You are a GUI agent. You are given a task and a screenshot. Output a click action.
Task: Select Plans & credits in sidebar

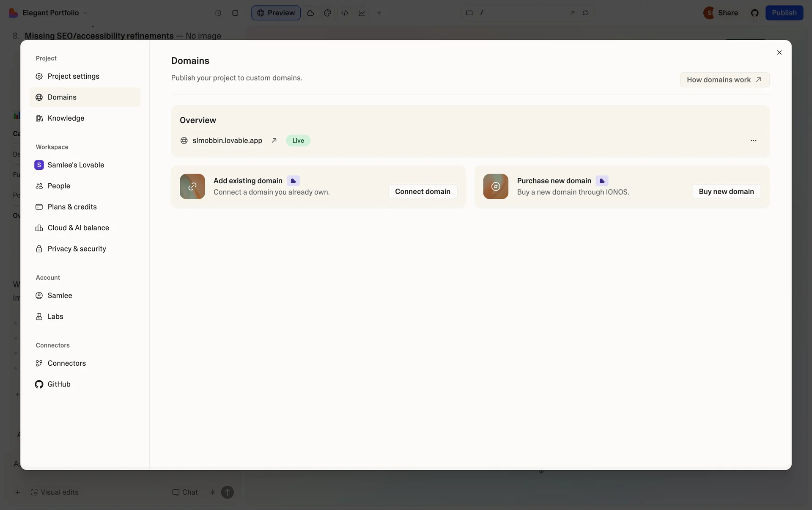click(72, 207)
